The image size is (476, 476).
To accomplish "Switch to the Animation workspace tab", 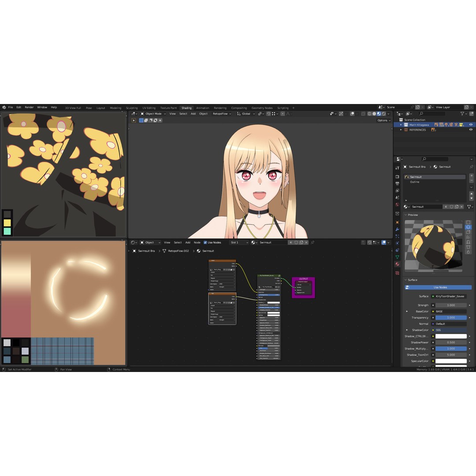I will click(202, 108).
